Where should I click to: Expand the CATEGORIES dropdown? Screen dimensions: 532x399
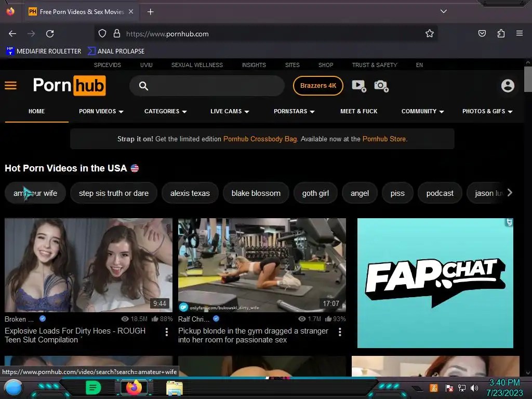(x=166, y=111)
